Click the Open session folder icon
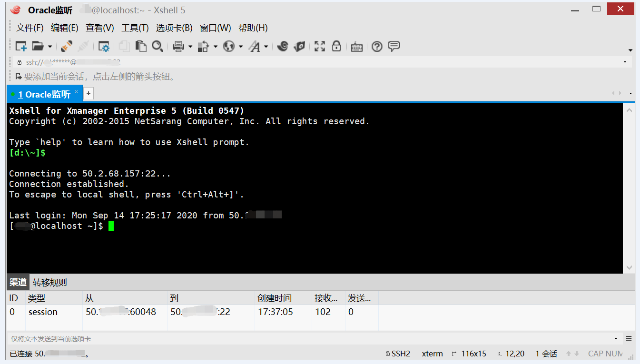The image size is (640, 364). [38, 46]
